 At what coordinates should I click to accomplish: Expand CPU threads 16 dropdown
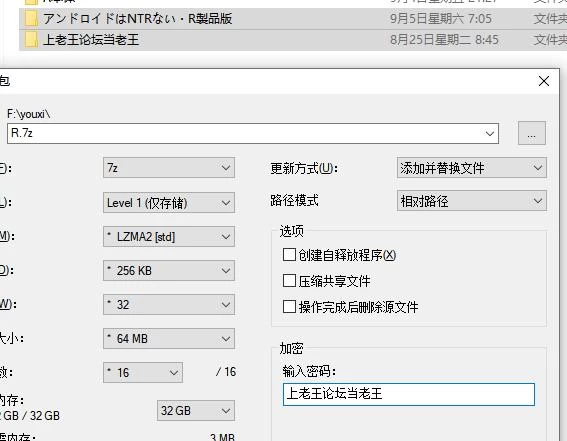point(143,372)
